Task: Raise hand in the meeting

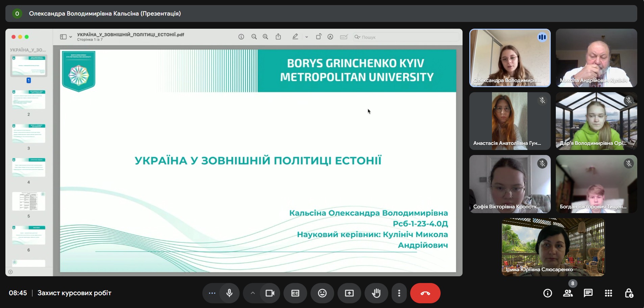Action: click(376, 293)
